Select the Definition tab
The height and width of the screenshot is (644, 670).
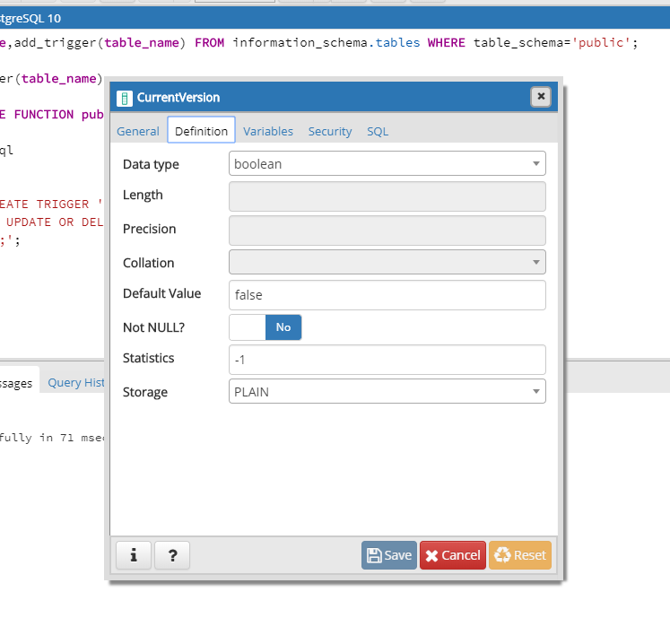(x=201, y=131)
